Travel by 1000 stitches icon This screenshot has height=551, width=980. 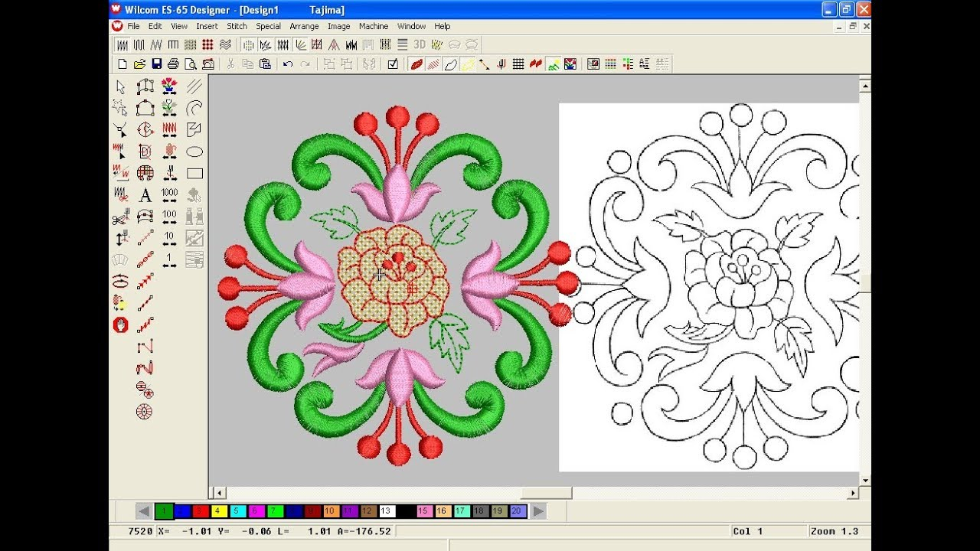pos(169,195)
